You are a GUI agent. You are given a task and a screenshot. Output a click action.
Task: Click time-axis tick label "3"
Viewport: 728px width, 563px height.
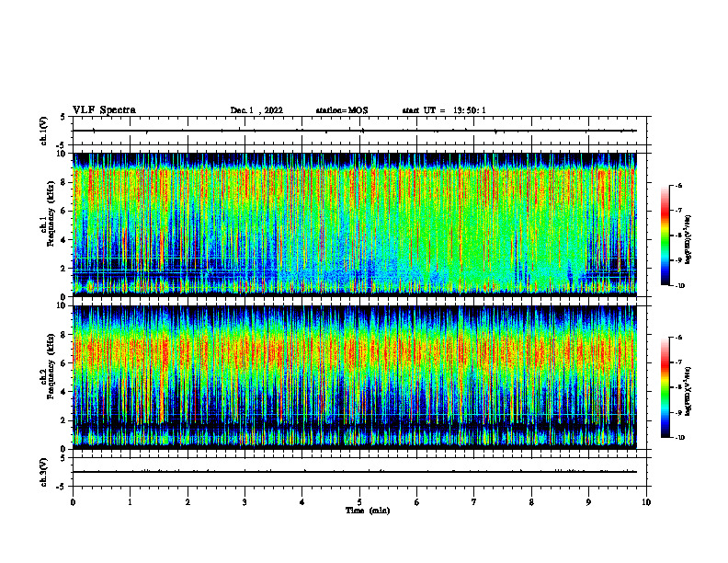[x=245, y=502]
